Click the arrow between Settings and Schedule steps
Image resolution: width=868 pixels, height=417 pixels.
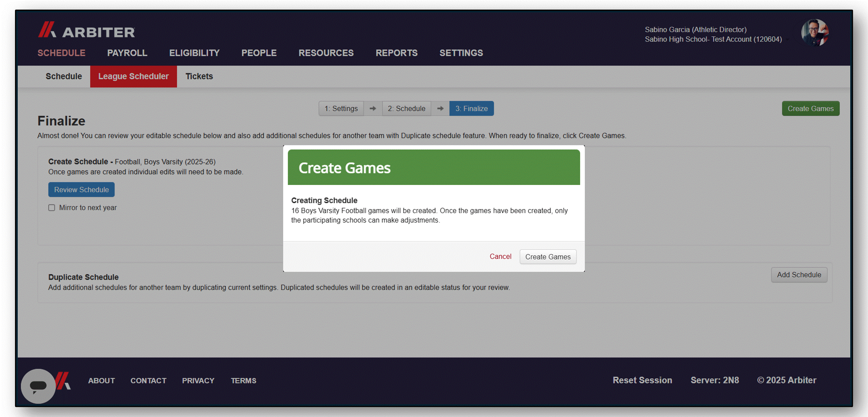[373, 108]
